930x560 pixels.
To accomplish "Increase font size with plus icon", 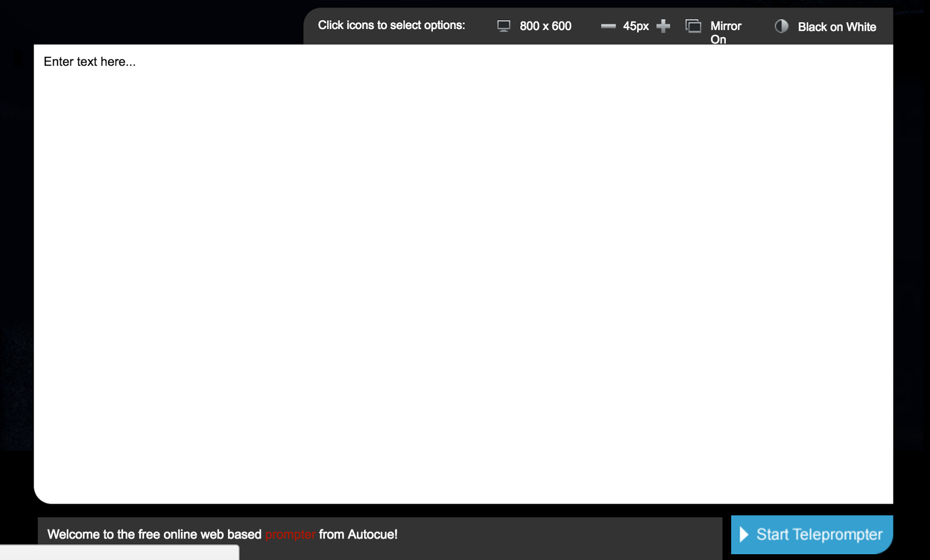I will pyautogui.click(x=663, y=26).
